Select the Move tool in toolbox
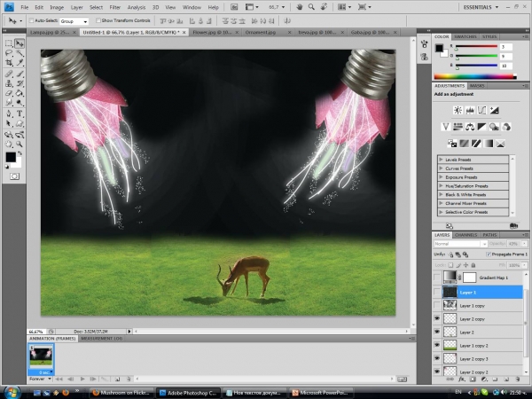 (20, 43)
